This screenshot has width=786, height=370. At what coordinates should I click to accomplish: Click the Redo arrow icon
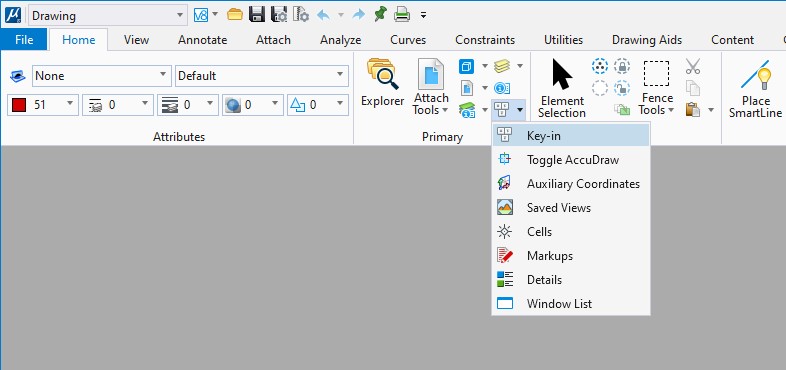pos(358,15)
